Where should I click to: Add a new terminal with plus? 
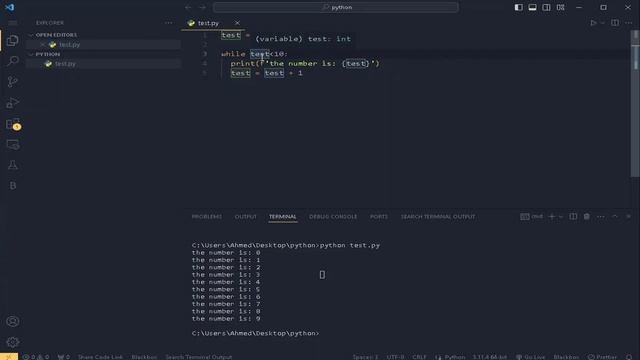click(x=551, y=217)
